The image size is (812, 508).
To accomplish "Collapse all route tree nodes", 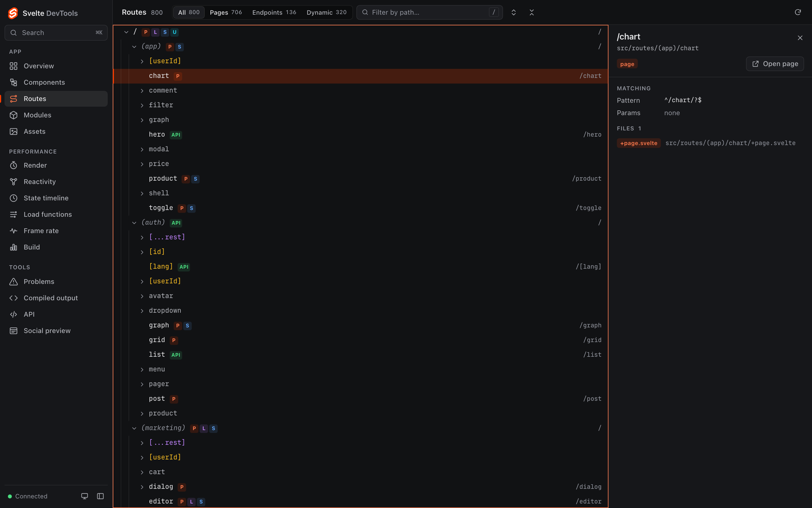I will point(531,12).
